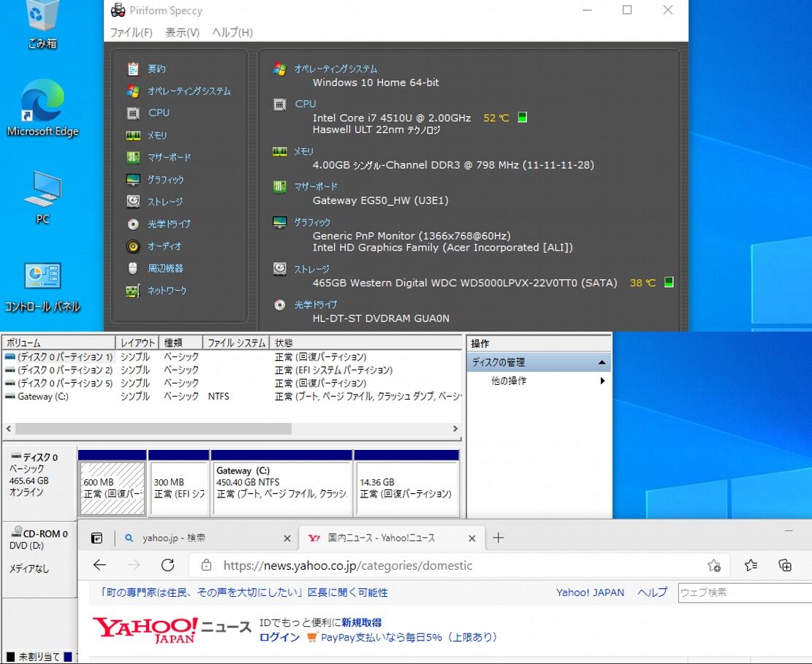Viewport: 812px width, 664px height.
Task: Open Edge collections button
Action: tap(785, 565)
